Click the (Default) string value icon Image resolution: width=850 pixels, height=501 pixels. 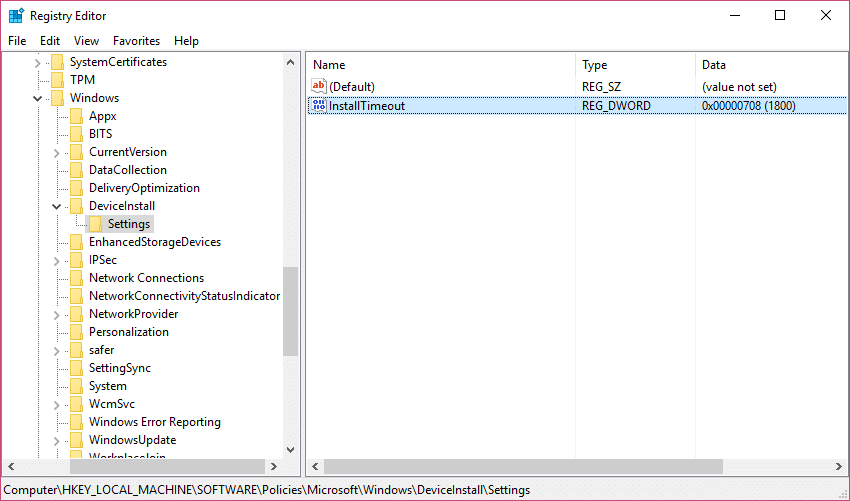[x=319, y=86]
